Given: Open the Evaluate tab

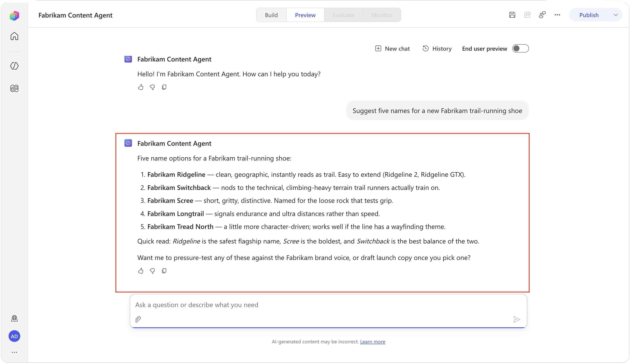Looking at the screenshot, I should [x=343, y=15].
